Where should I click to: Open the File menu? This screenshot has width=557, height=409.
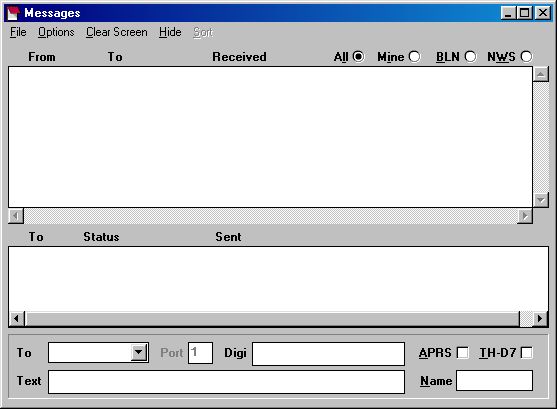pos(18,32)
